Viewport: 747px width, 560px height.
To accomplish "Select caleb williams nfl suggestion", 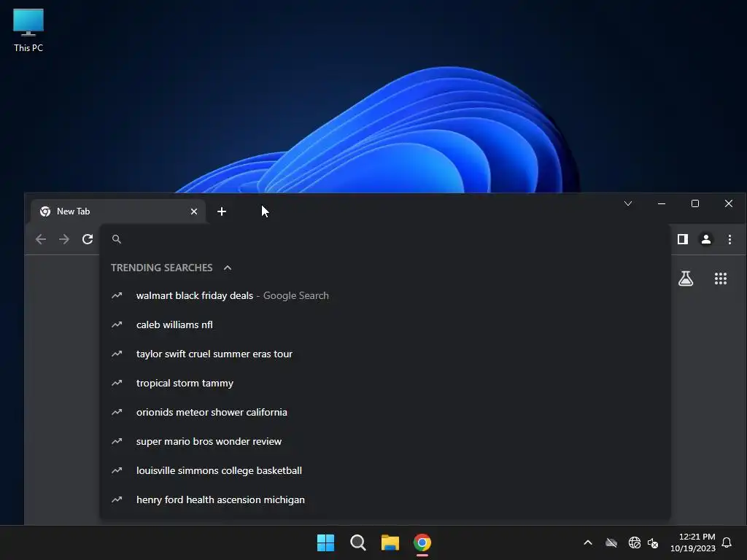I will [385, 324].
